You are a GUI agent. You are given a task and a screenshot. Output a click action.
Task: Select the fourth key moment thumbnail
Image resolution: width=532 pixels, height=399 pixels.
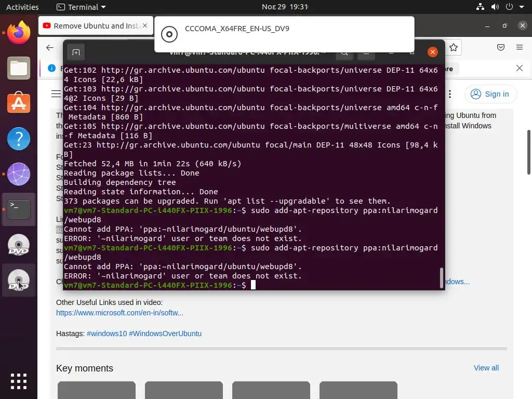(358, 390)
